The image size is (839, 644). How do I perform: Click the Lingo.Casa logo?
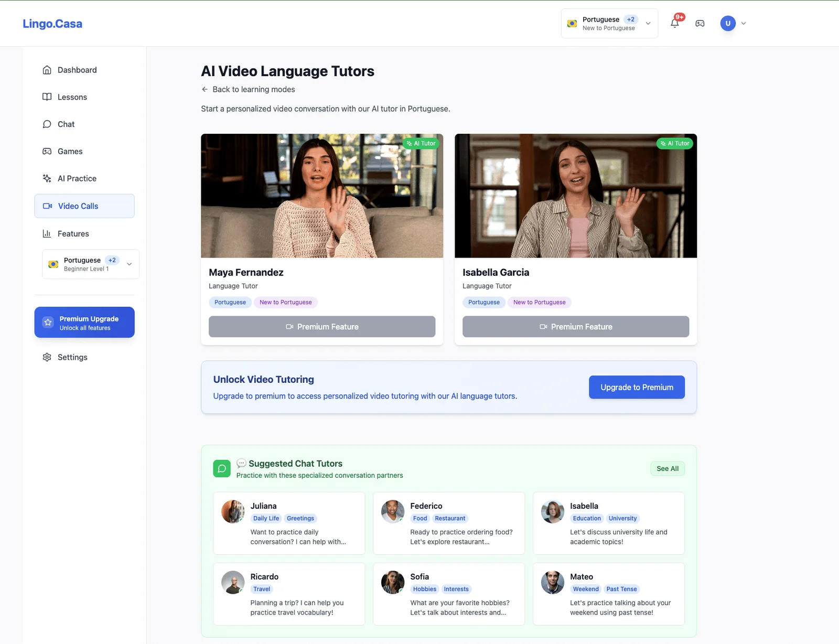(x=52, y=24)
